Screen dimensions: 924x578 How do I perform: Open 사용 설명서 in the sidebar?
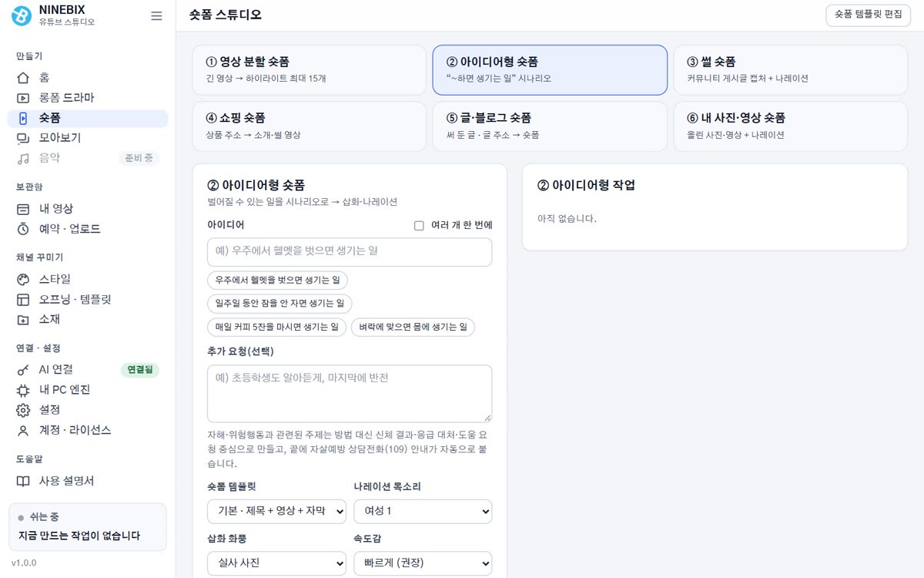88,481
